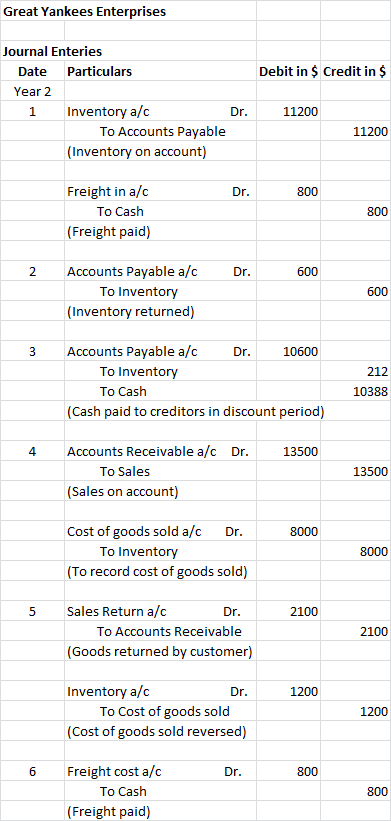Select the debit value 10600
391x821 pixels.
pyautogui.click(x=300, y=352)
